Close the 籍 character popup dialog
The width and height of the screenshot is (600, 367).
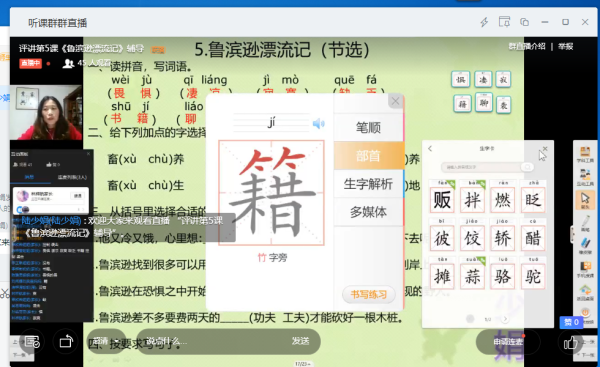tap(395, 101)
